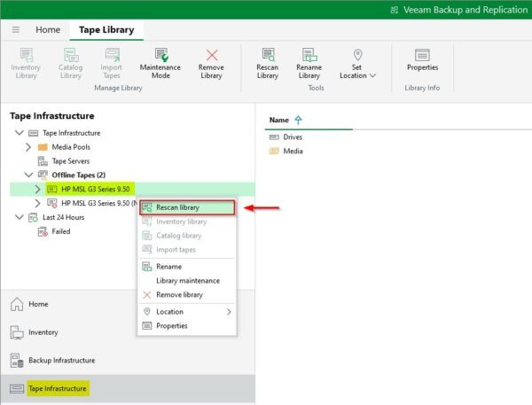Open Location in context menu
Viewport: 532px width, 405px height.
(x=187, y=312)
